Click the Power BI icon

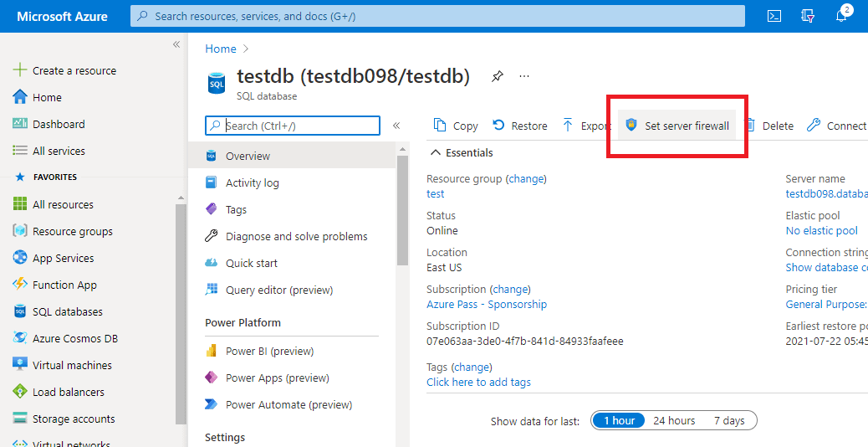211,351
